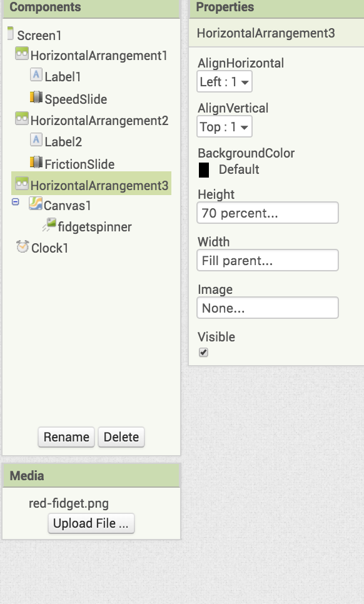Click the Upload File button

(x=91, y=523)
